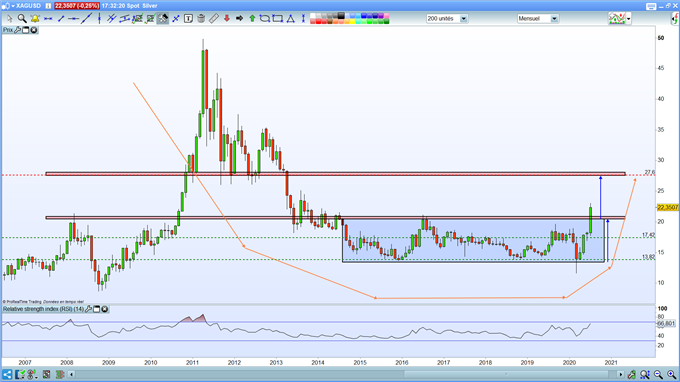Select the rectangle drawing tool

pos(278,19)
